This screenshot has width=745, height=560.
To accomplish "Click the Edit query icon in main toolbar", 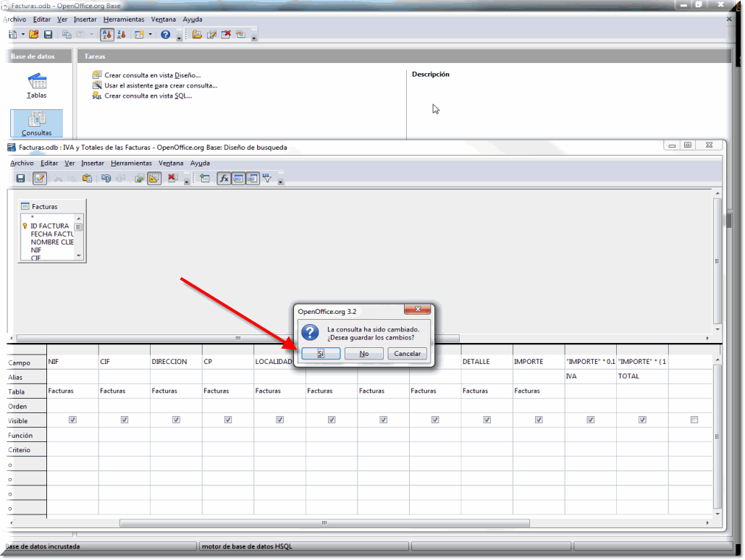I will click(211, 34).
